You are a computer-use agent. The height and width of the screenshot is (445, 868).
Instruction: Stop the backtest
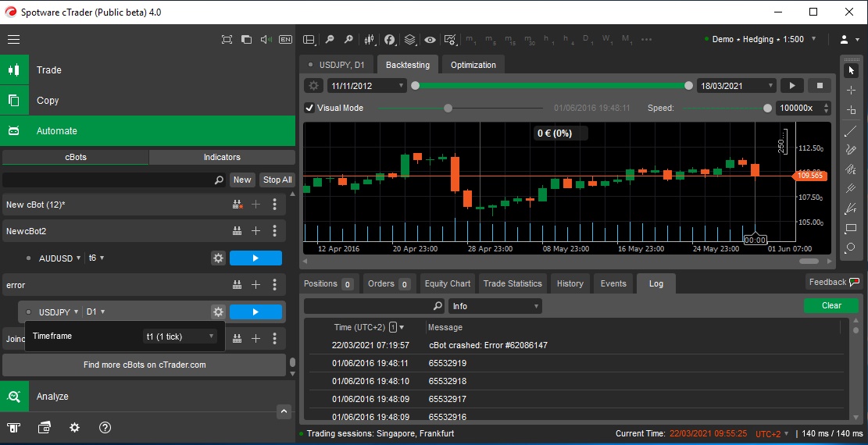point(820,86)
